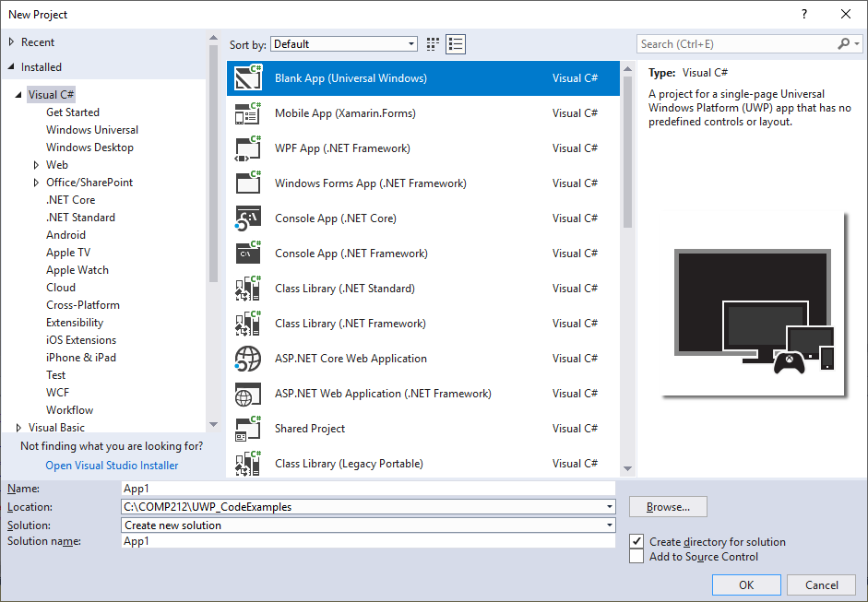Click the search magnifier icon

[845, 43]
